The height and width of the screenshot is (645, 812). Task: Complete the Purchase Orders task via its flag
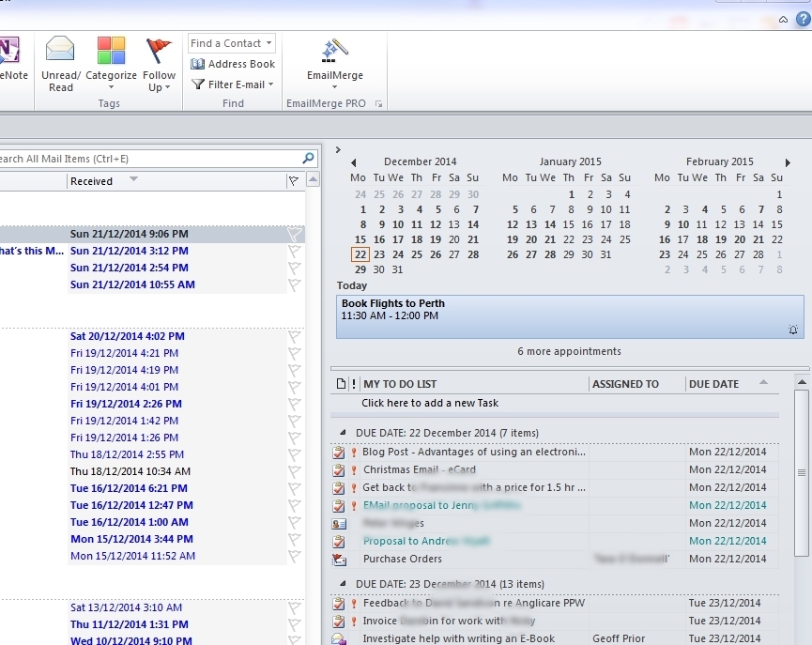[339, 559]
